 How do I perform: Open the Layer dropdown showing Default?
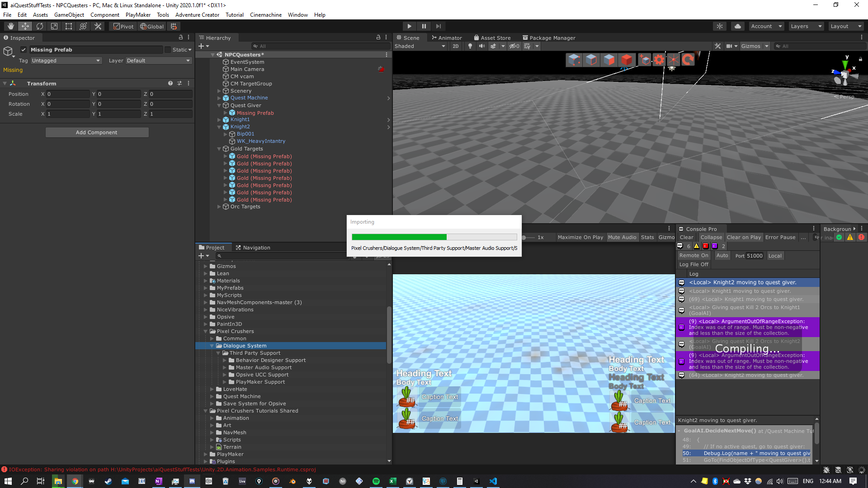point(158,61)
